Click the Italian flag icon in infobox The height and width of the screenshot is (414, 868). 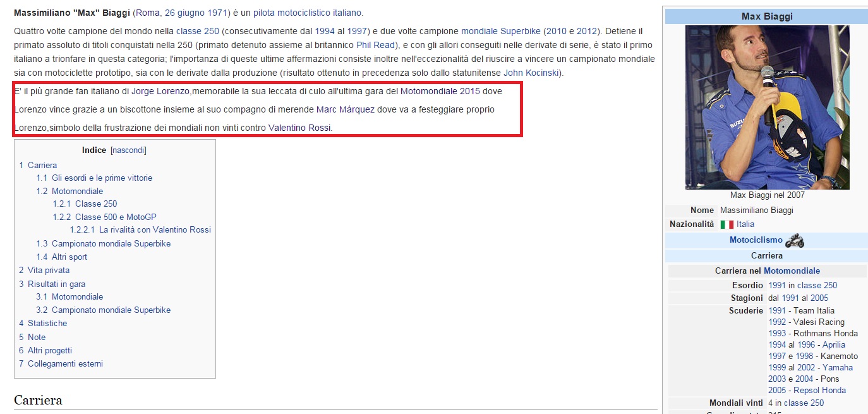point(726,224)
